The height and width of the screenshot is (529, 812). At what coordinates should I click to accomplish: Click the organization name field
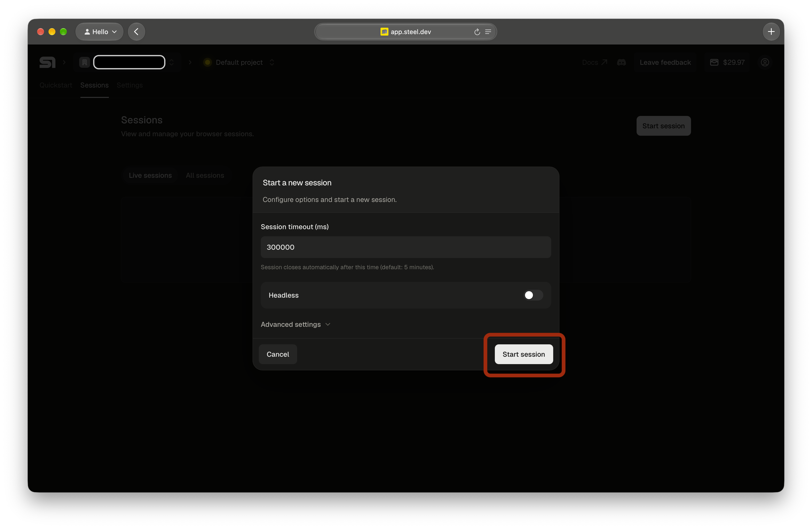click(x=129, y=62)
